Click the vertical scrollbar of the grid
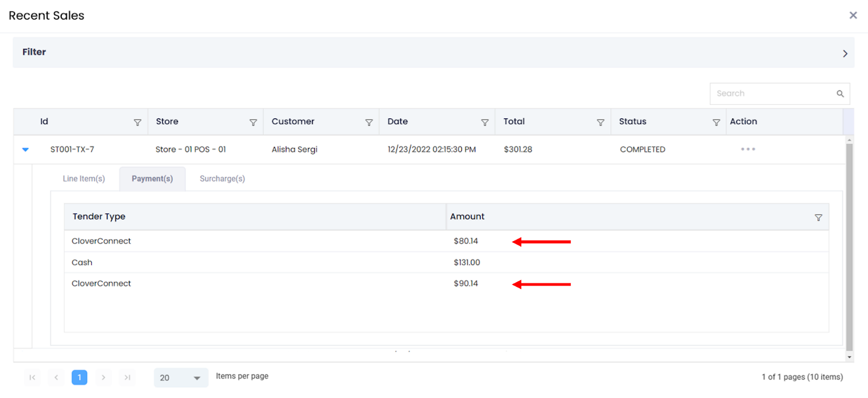Image resolution: width=868 pixels, height=398 pixels. coord(849,244)
